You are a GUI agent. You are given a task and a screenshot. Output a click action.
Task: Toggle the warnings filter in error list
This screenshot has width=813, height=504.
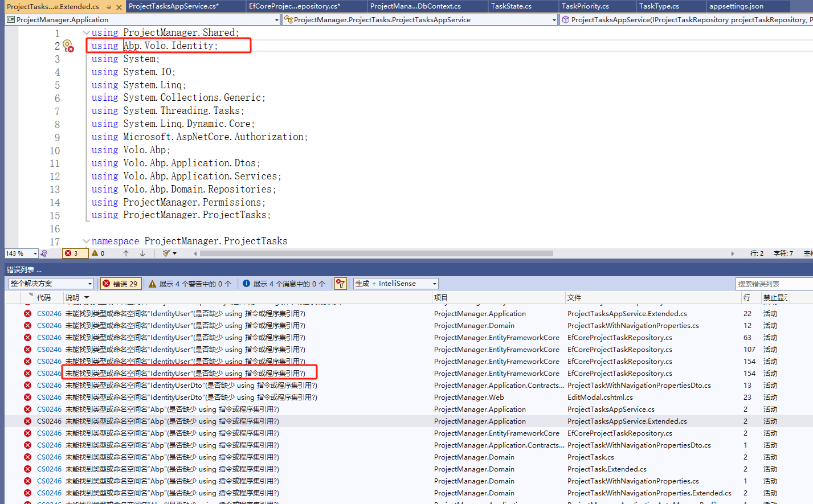point(190,284)
